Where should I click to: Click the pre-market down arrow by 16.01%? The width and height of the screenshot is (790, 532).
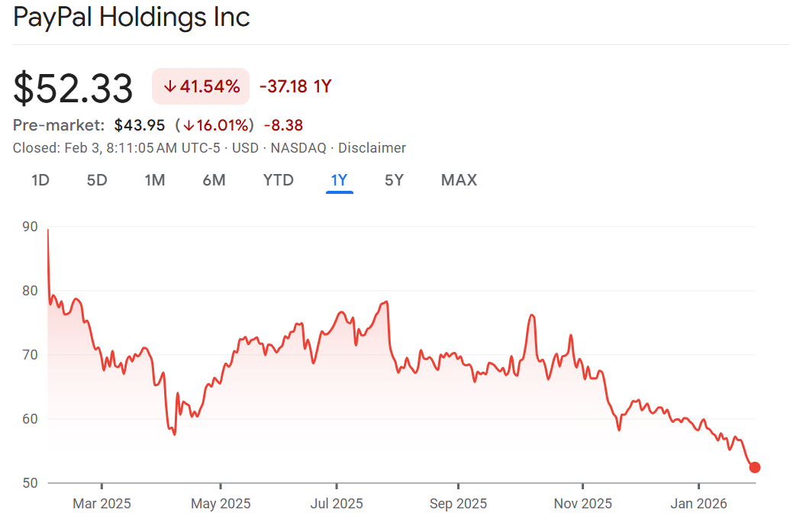[x=187, y=125]
